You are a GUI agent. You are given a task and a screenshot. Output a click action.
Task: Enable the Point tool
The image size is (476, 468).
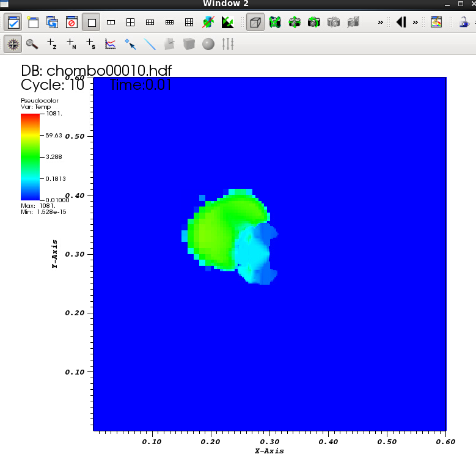click(x=130, y=44)
